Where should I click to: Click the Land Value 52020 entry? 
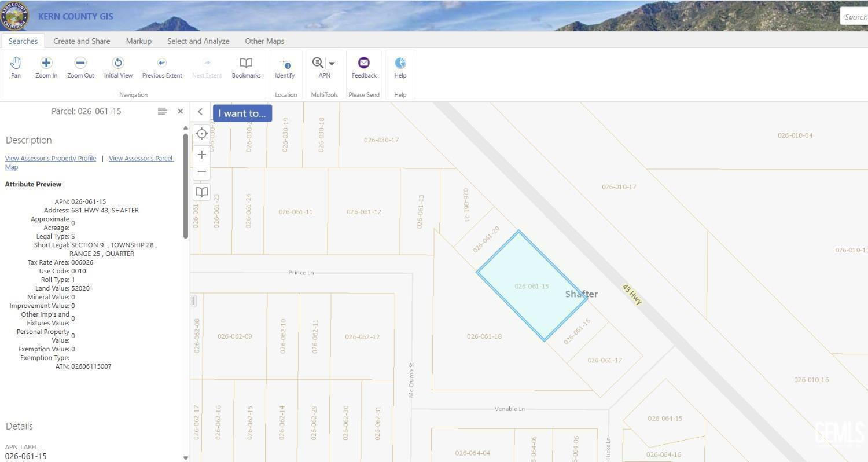(80, 288)
